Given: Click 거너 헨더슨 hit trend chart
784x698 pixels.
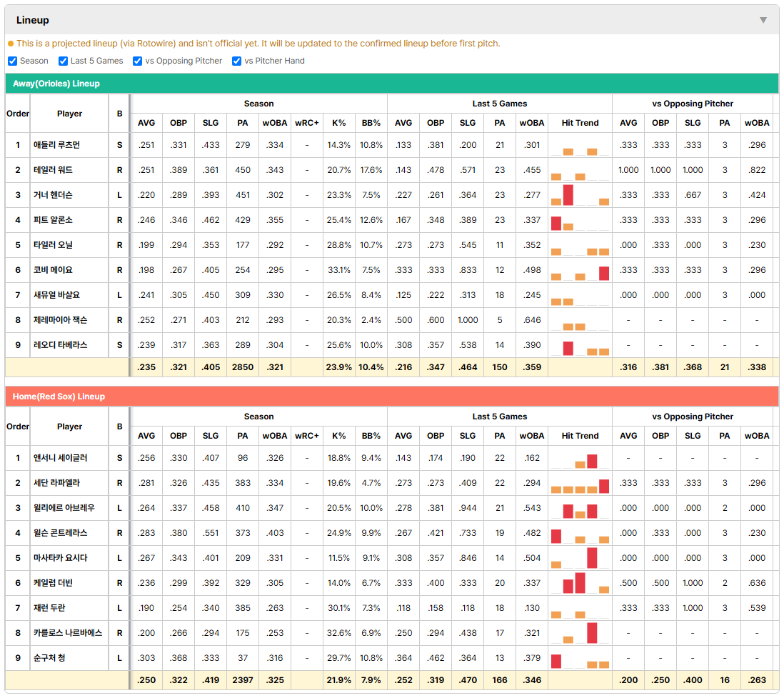Looking at the screenshot, I should (x=580, y=195).
